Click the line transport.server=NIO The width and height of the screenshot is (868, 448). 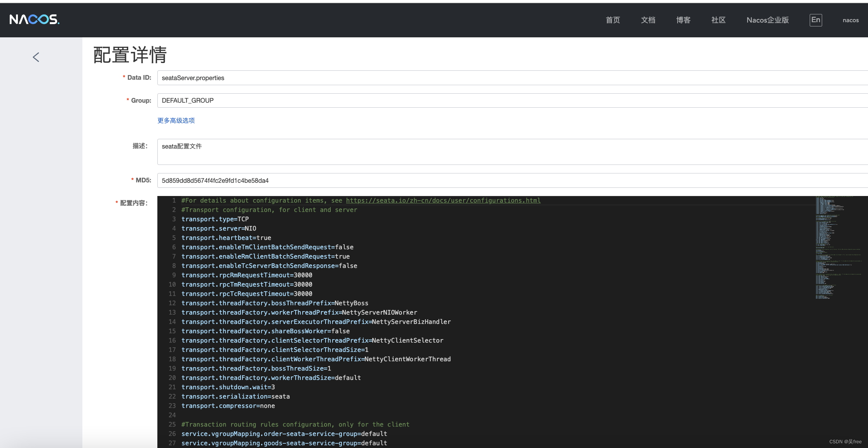219,229
